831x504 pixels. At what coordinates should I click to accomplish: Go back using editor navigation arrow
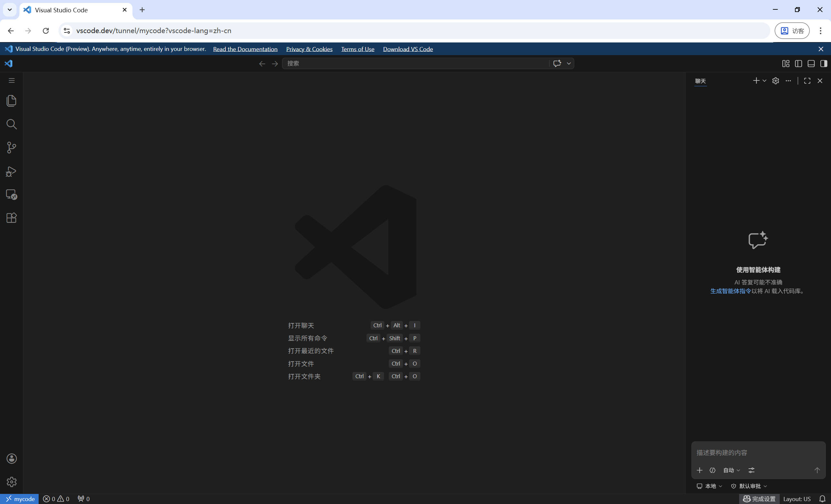coord(262,64)
